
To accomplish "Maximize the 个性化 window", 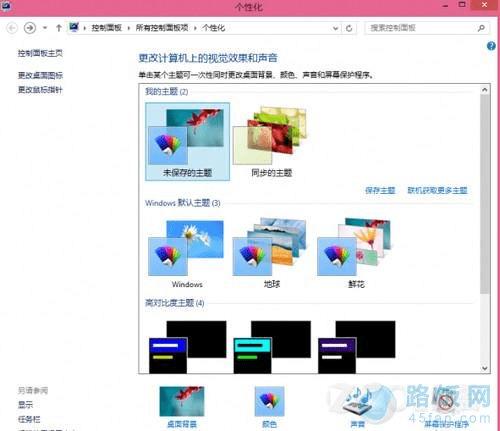I will (x=462, y=5).
